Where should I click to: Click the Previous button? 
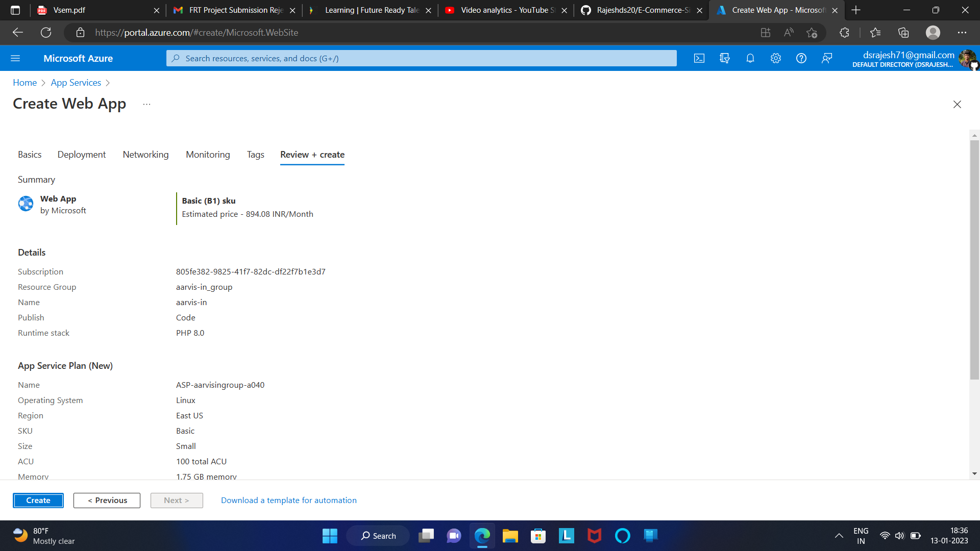click(107, 500)
